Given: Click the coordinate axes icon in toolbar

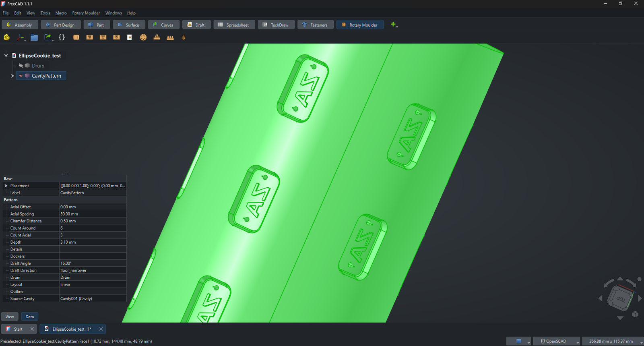Looking at the screenshot, I should click(20, 37).
